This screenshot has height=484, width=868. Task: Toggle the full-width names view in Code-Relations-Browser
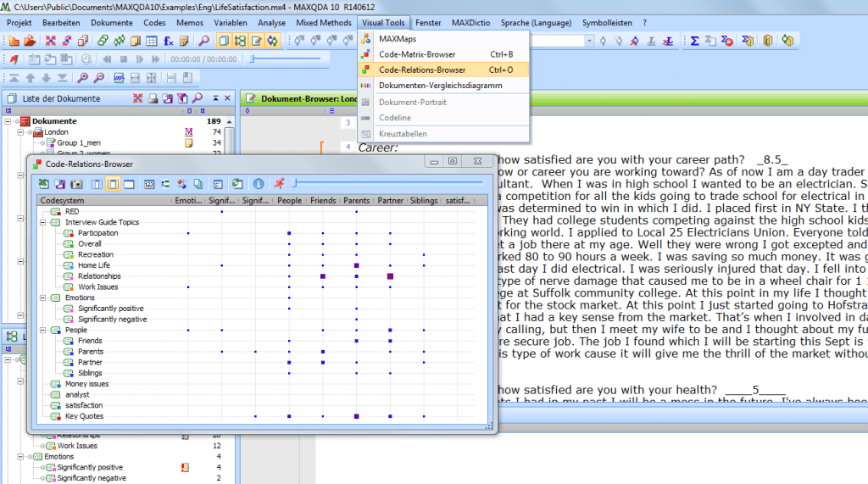coord(129,184)
